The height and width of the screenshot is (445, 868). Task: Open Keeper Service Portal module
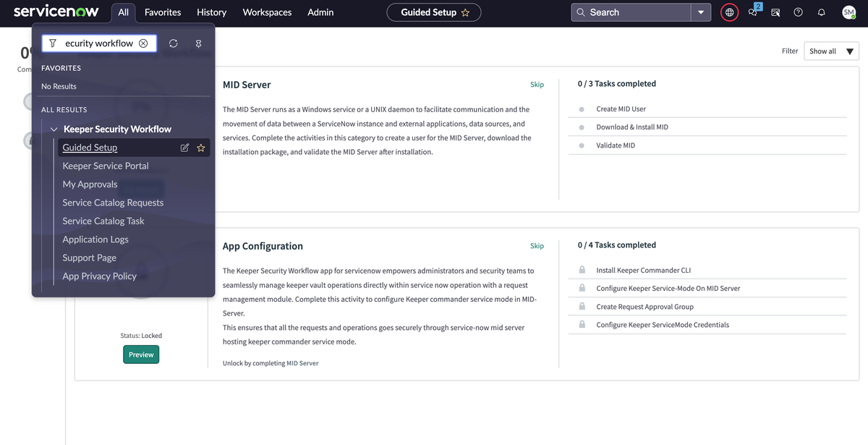(x=106, y=166)
